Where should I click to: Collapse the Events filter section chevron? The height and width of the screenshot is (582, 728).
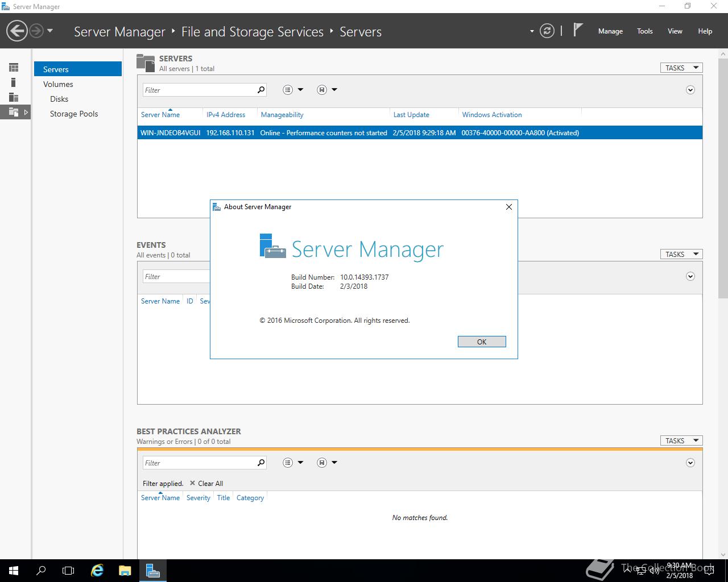pos(690,276)
